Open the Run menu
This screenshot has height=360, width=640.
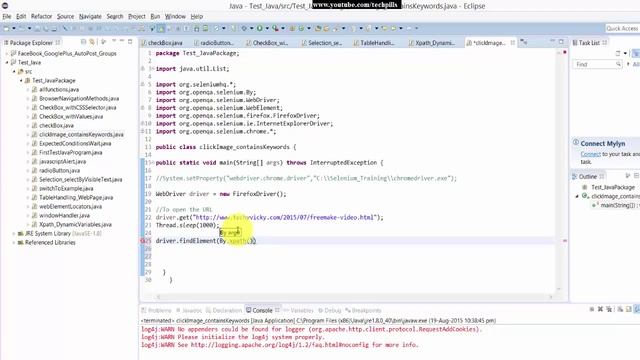[x=155, y=16]
